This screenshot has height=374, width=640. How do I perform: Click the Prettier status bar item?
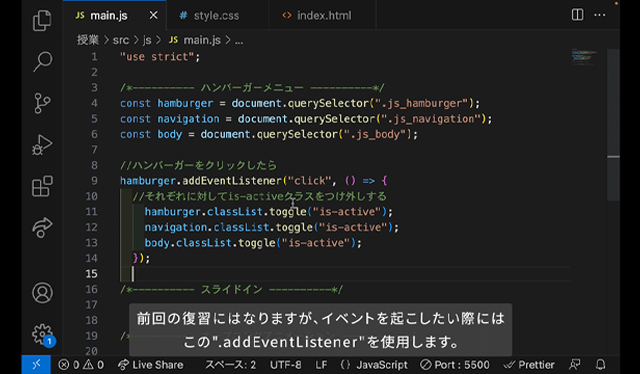[x=529, y=365]
